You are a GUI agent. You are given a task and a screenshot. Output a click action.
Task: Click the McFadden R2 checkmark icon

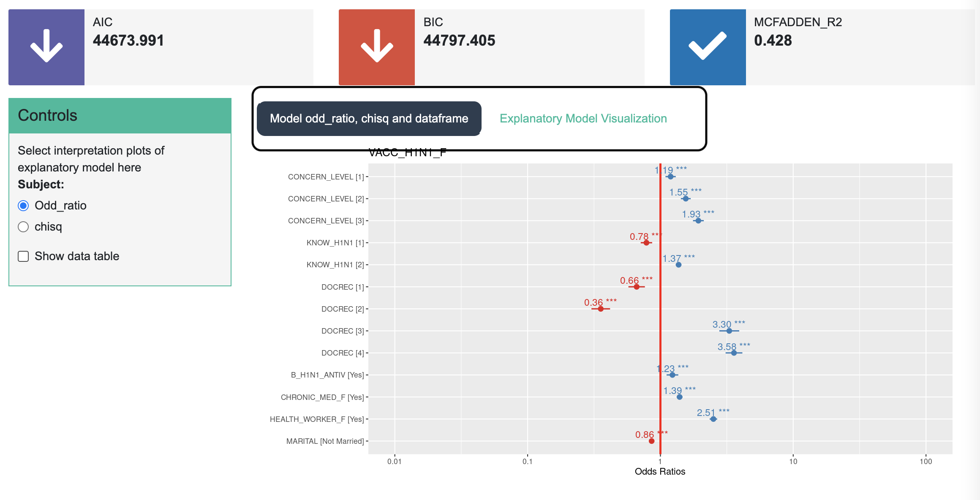click(x=708, y=46)
